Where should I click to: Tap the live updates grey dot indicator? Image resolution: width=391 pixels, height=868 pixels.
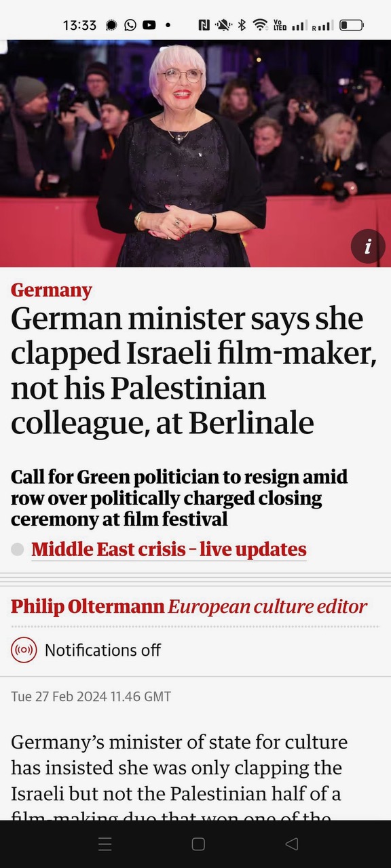(x=18, y=549)
